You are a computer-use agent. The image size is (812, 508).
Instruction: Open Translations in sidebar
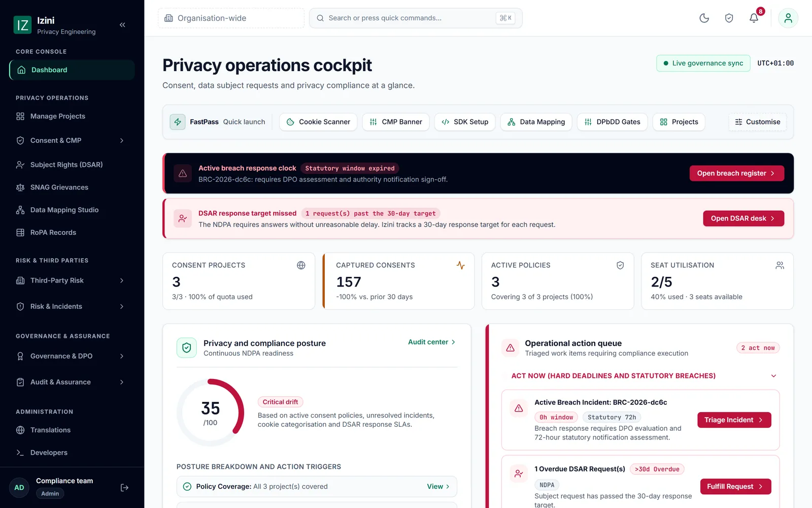pos(72,430)
